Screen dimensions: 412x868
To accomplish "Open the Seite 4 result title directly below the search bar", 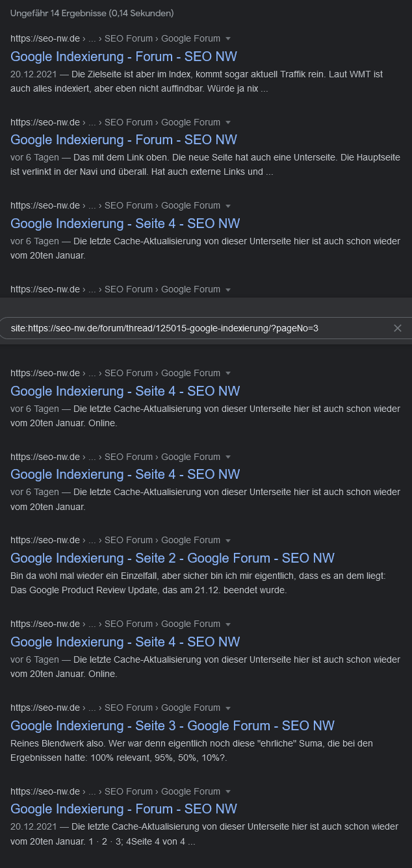I will click(125, 391).
